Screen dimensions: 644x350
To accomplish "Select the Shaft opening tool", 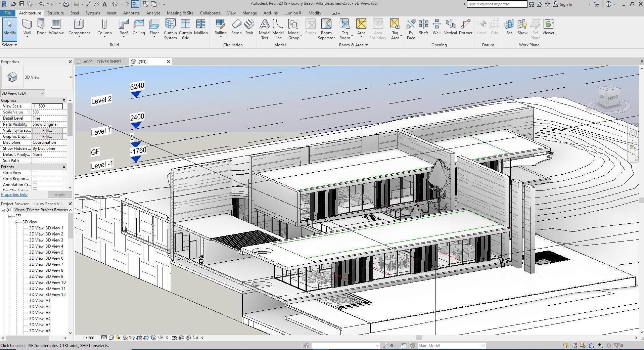I will pyautogui.click(x=423, y=27).
